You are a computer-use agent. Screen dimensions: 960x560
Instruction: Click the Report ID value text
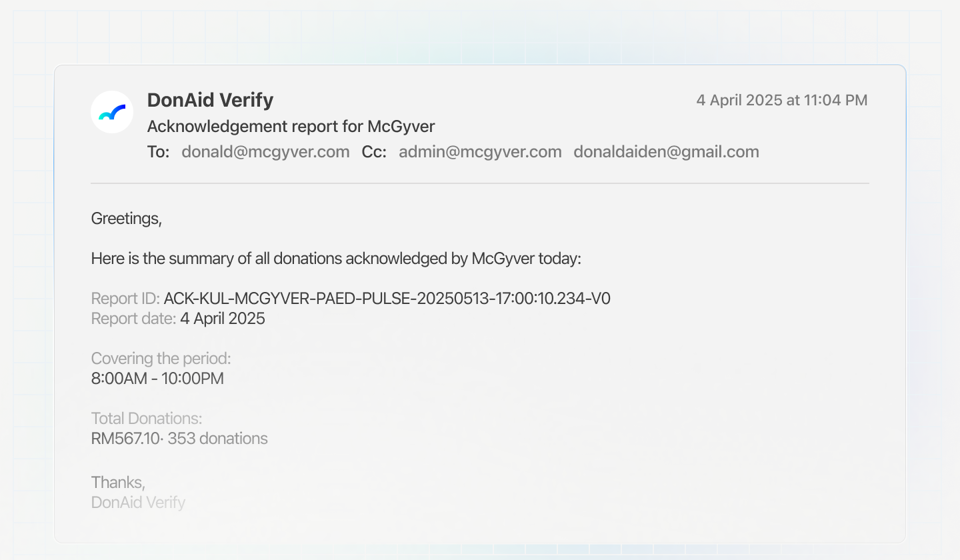387,299
